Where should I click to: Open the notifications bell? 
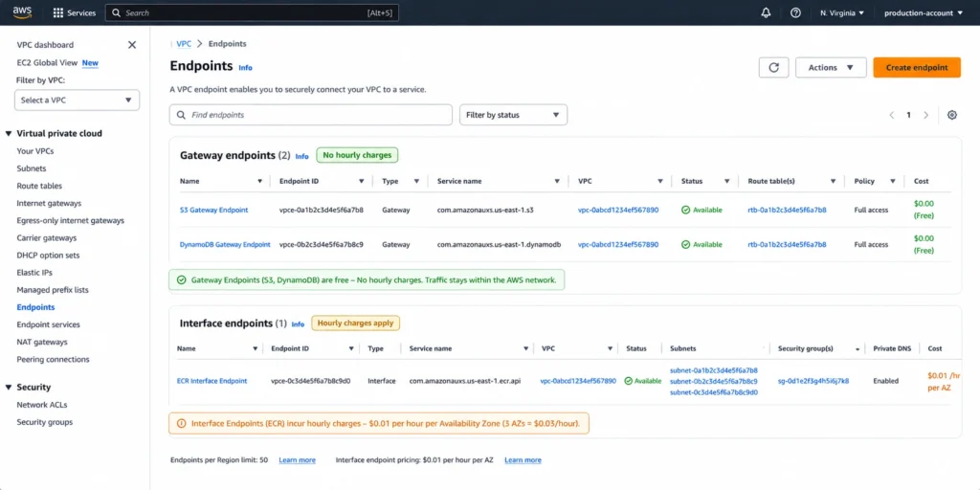tap(767, 12)
